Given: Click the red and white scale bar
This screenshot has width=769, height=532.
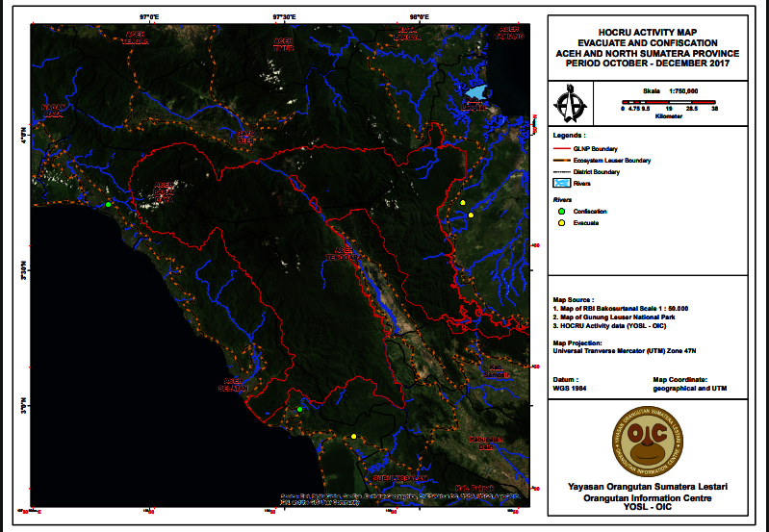Looking at the screenshot, I should [x=669, y=101].
